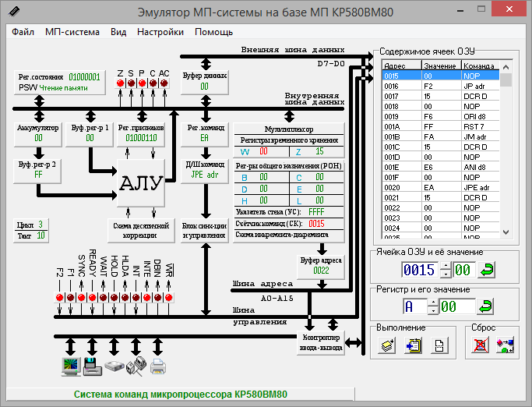
Task: Click the memory list scrollbar thumb
Action: [506, 80]
